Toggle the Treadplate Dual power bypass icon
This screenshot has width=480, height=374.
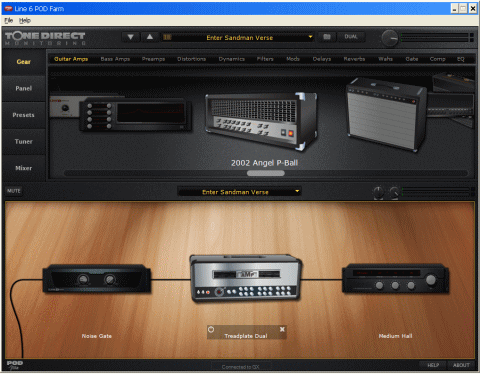(211, 329)
